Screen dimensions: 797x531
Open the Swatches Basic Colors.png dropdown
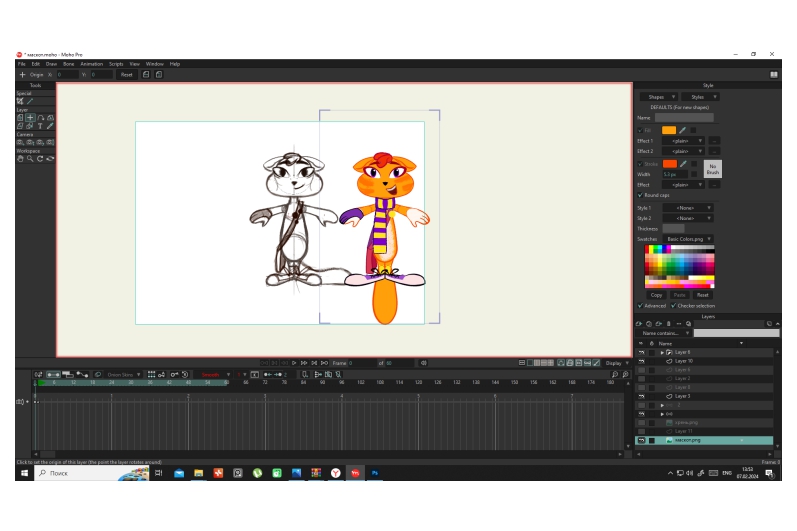[x=688, y=239]
